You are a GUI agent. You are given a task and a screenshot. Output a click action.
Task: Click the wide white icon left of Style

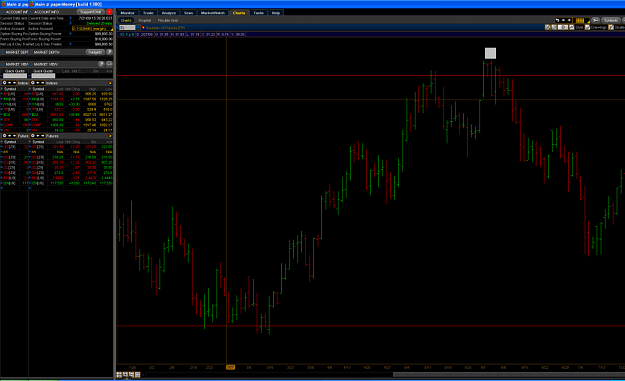coord(563,27)
